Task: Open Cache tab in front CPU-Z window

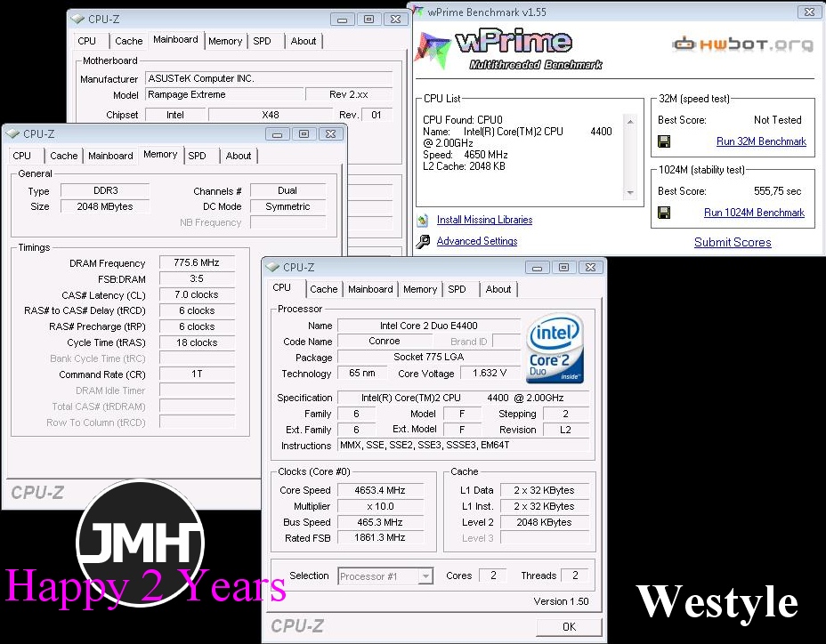Action: pos(323,289)
